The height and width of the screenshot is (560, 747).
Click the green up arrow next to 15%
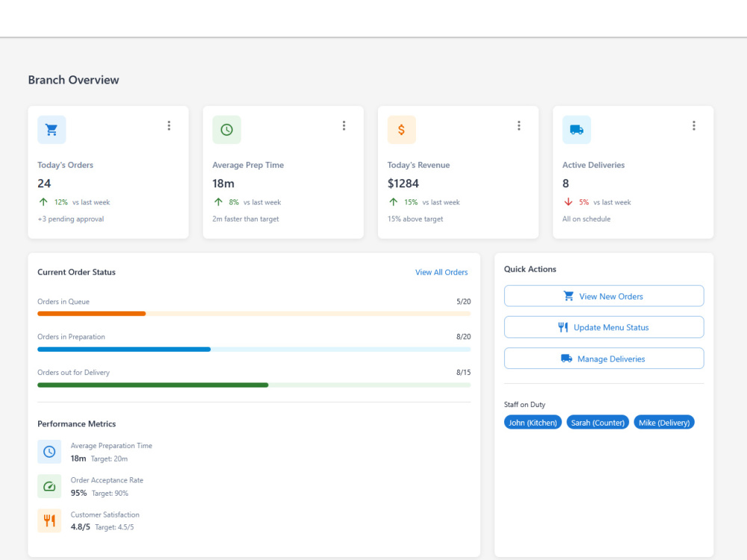point(393,202)
